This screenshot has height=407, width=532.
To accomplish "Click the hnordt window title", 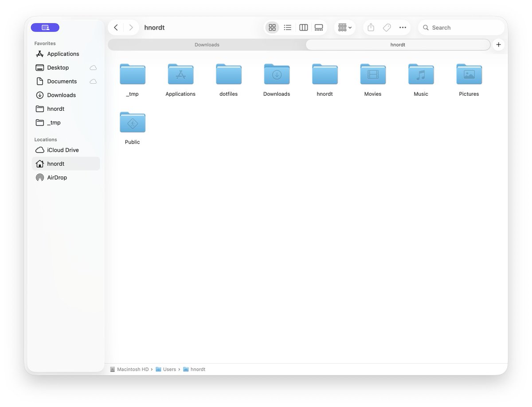I will (x=154, y=27).
